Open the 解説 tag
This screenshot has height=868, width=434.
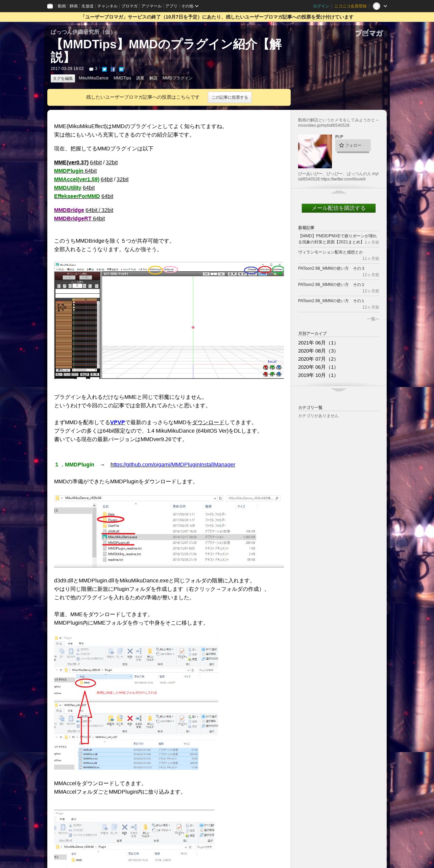pos(153,78)
